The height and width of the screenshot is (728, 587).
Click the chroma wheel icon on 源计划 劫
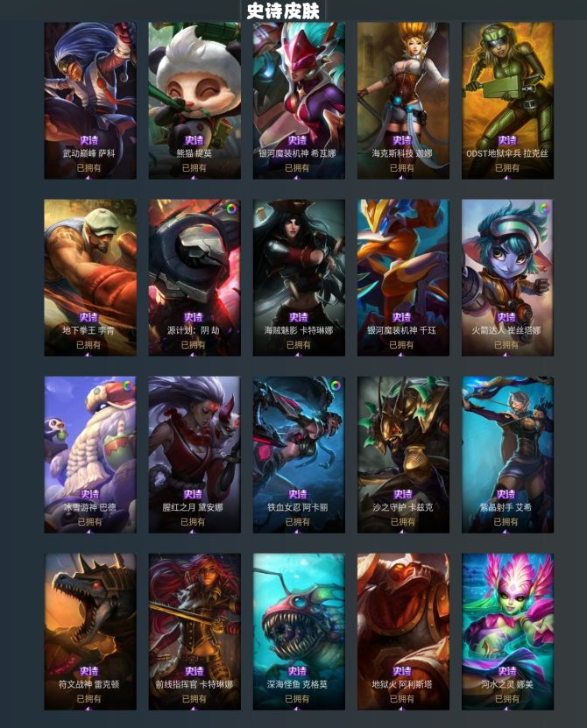(230, 209)
